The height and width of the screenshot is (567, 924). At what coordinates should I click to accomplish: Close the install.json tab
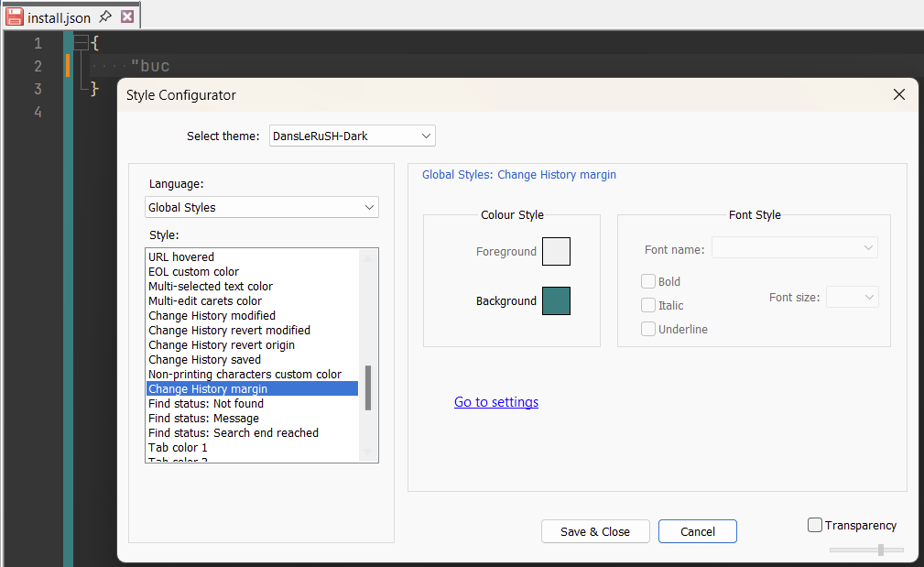[x=127, y=16]
